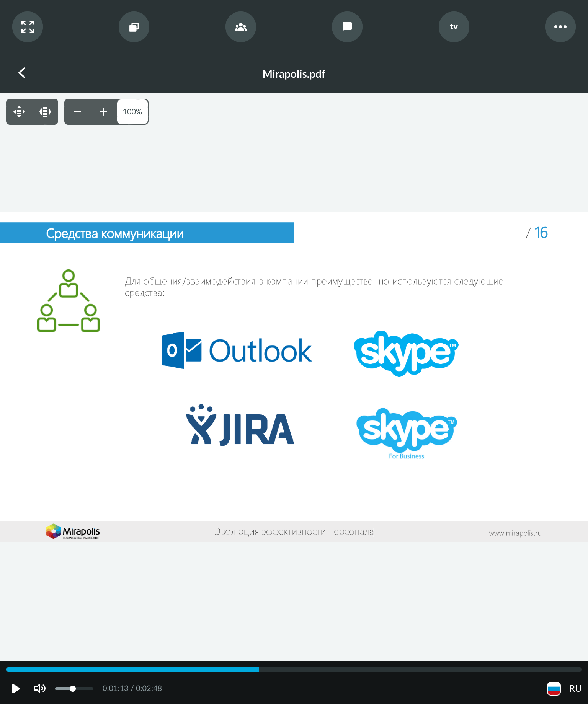This screenshot has height=704, width=588.
Task: Open the more options menu
Action: click(x=560, y=27)
